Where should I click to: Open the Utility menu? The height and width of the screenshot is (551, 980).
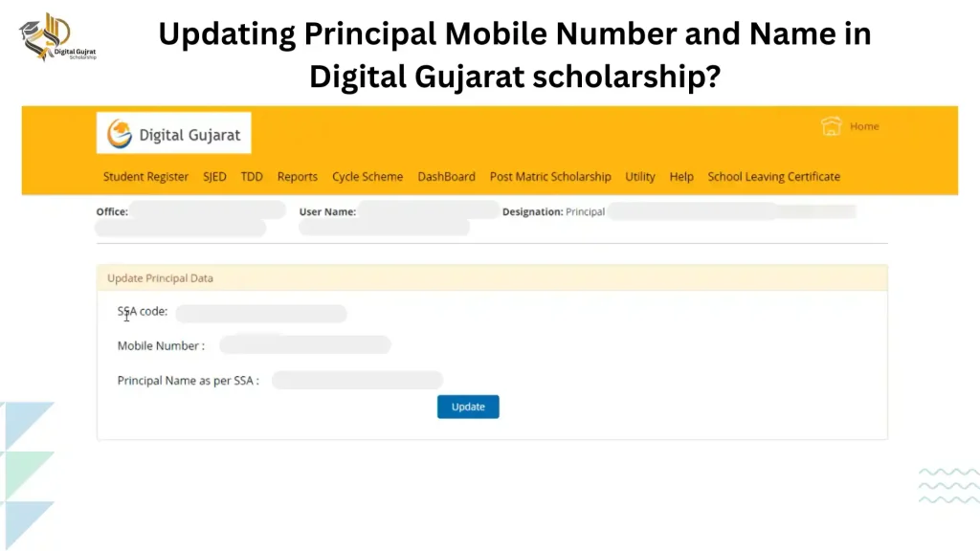pyautogui.click(x=640, y=177)
